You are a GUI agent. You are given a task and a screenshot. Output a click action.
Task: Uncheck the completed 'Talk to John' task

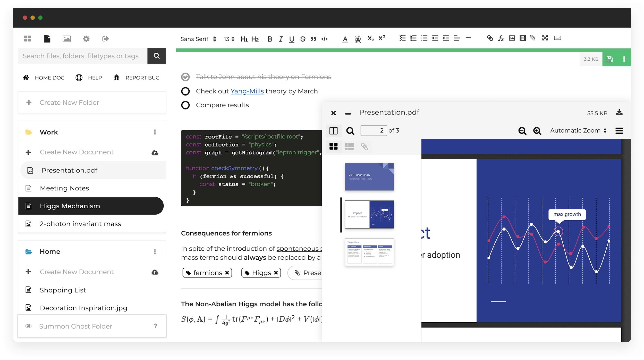pyautogui.click(x=185, y=77)
